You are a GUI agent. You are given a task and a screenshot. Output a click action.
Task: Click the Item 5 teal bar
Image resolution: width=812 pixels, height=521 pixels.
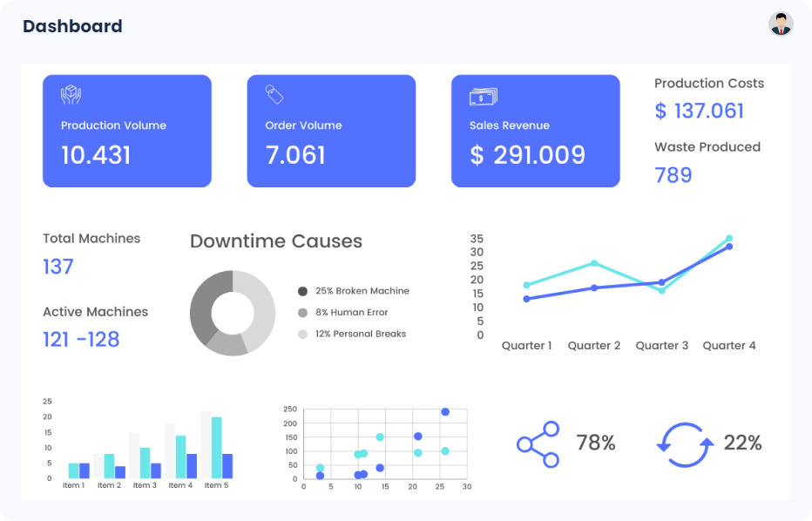216,447
